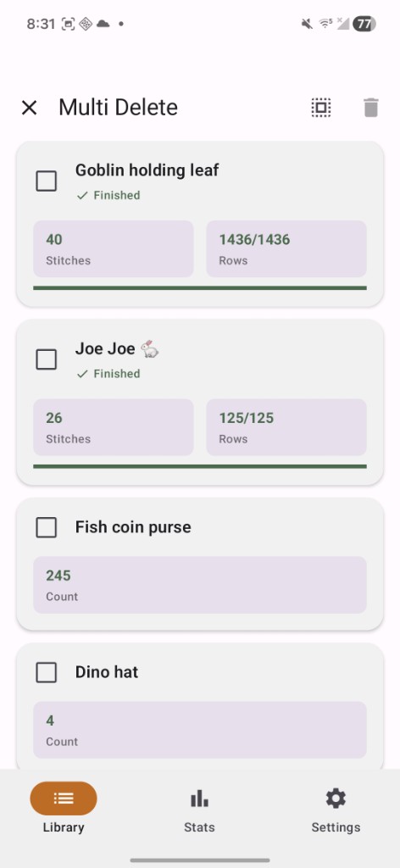Image resolution: width=400 pixels, height=868 pixels.
Task: Switch to the Settings tab
Action: click(336, 808)
